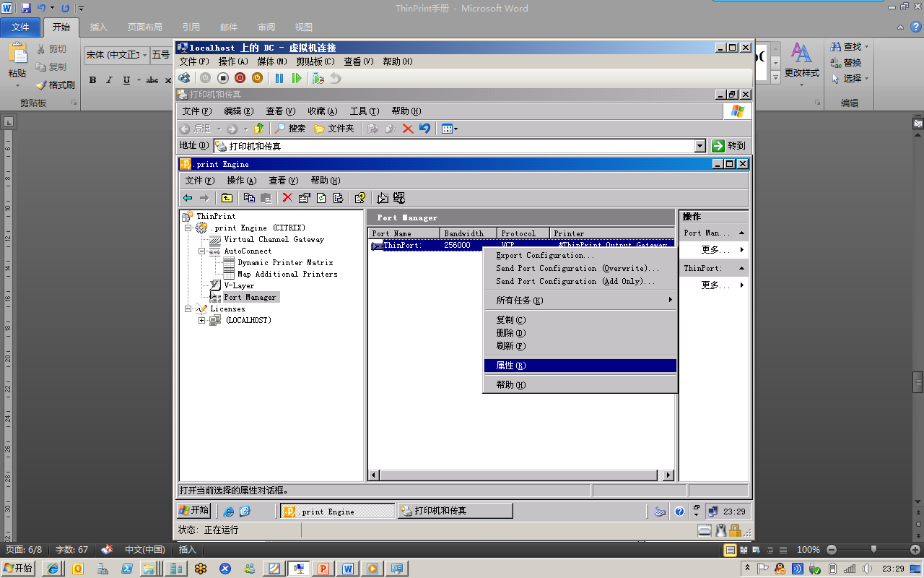Expand the (LOCALHOST) tree node

[202, 320]
